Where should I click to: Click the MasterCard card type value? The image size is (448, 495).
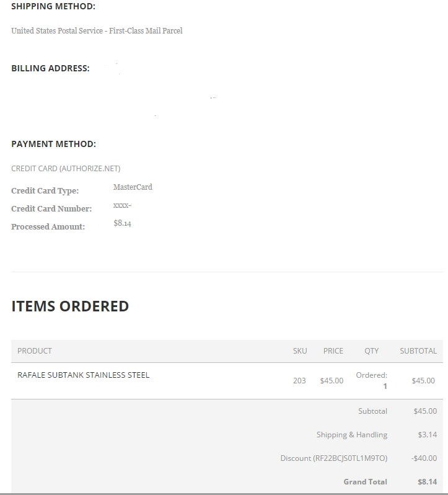coord(133,187)
